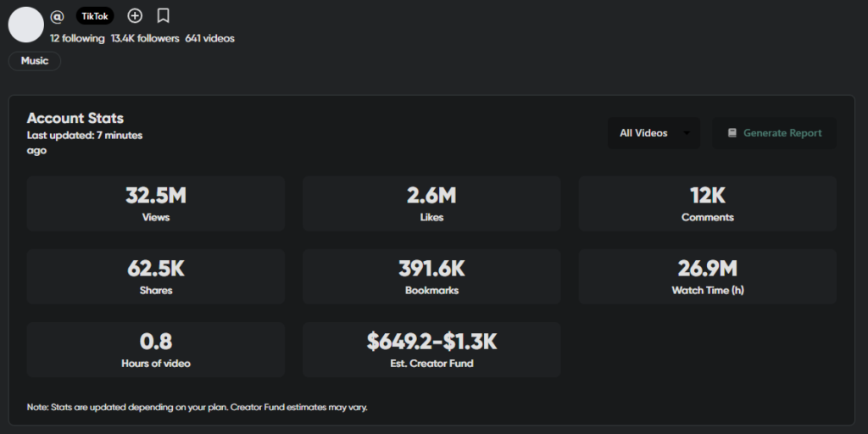Select the 26.9M Watch Time card
The width and height of the screenshot is (868, 434).
707,276
